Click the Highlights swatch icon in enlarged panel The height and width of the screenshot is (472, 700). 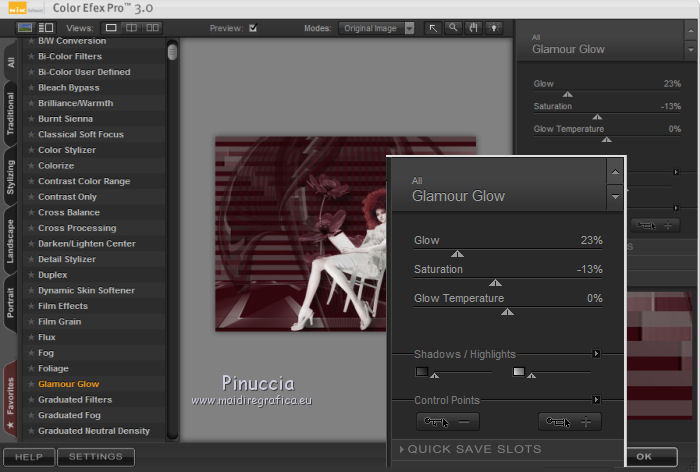pyautogui.click(x=519, y=372)
